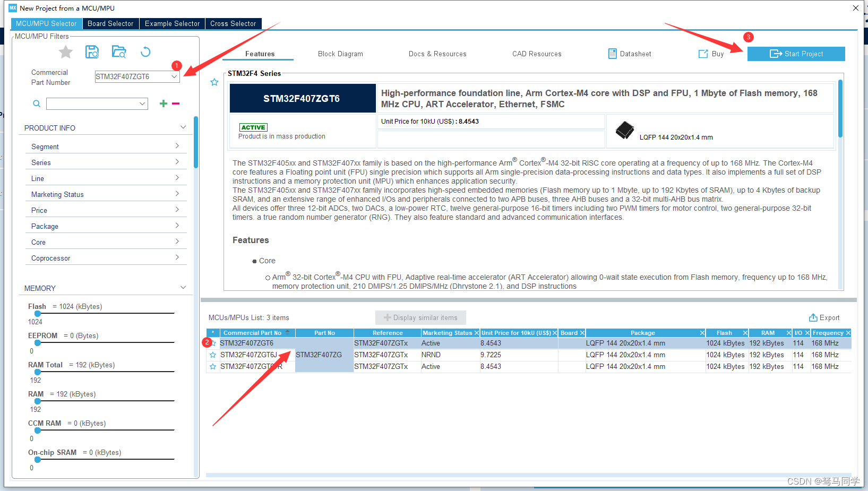The height and width of the screenshot is (491, 868).
Task: Collapse the PRODUCT INFO section
Action: pos(183,127)
